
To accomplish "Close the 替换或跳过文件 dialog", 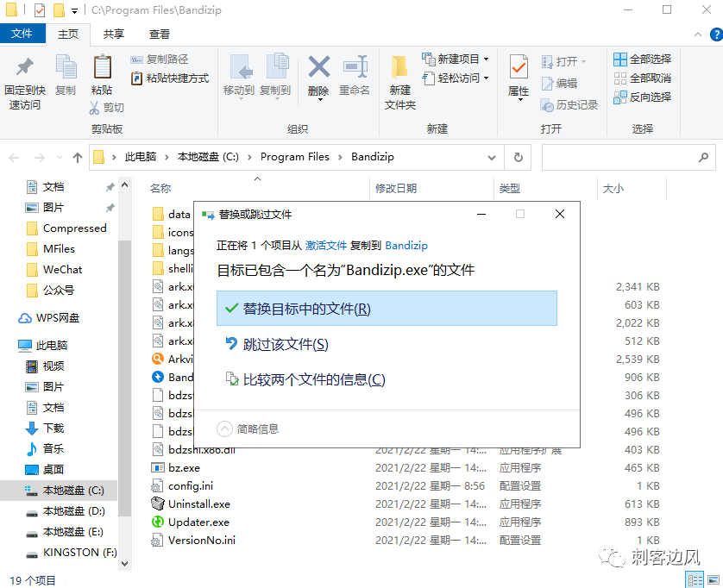I will coord(560,215).
